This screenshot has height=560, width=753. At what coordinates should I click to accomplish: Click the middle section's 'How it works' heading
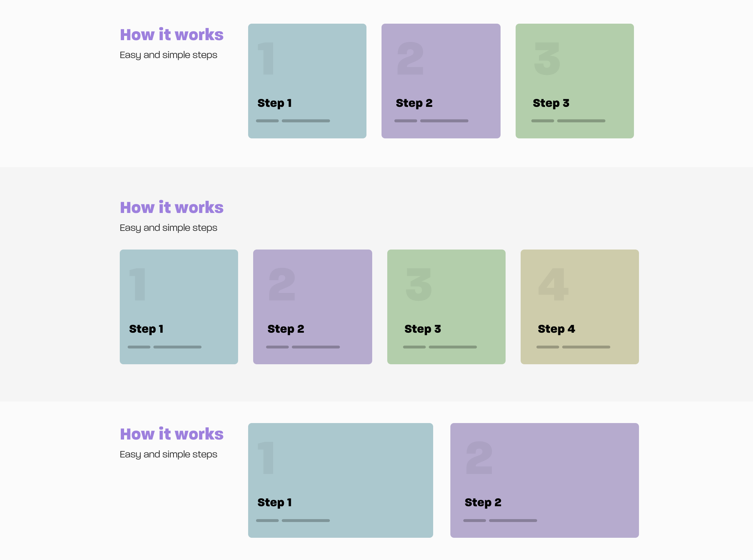click(172, 208)
